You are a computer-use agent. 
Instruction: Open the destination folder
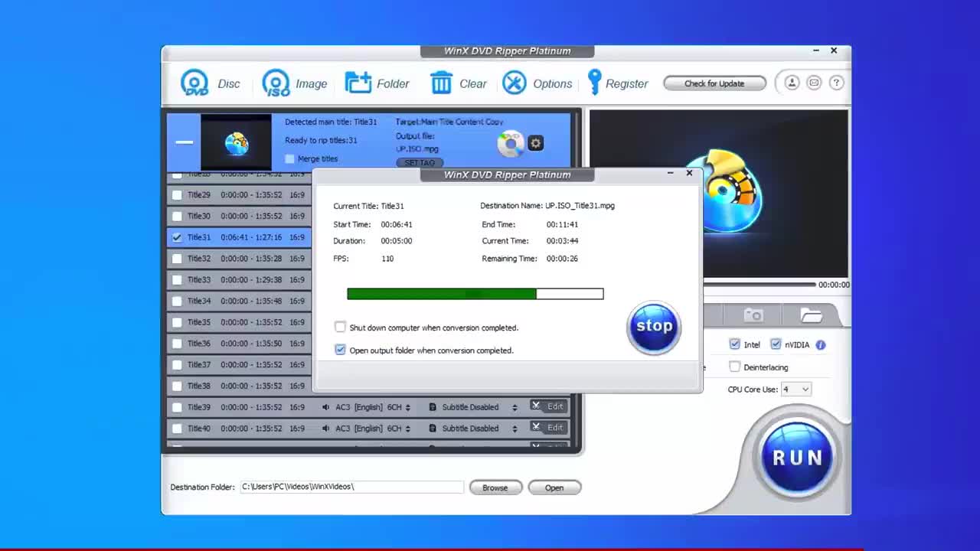coord(554,487)
